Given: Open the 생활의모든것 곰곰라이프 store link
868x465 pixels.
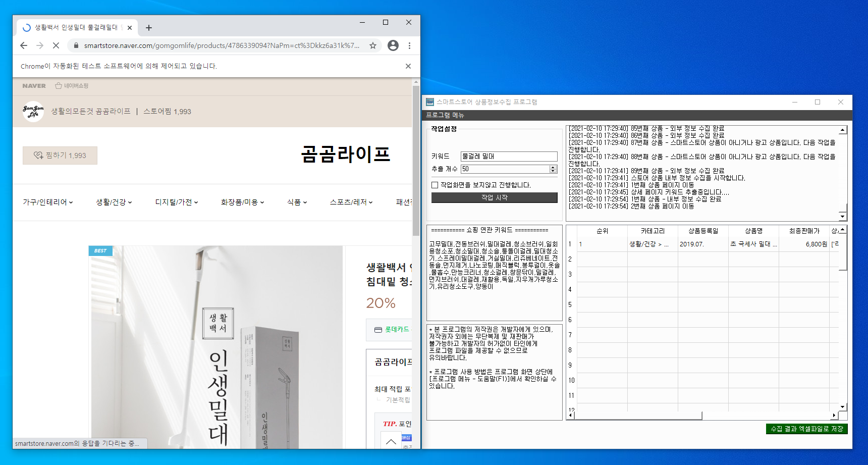Looking at the screenshot, I should pos(91,111).
